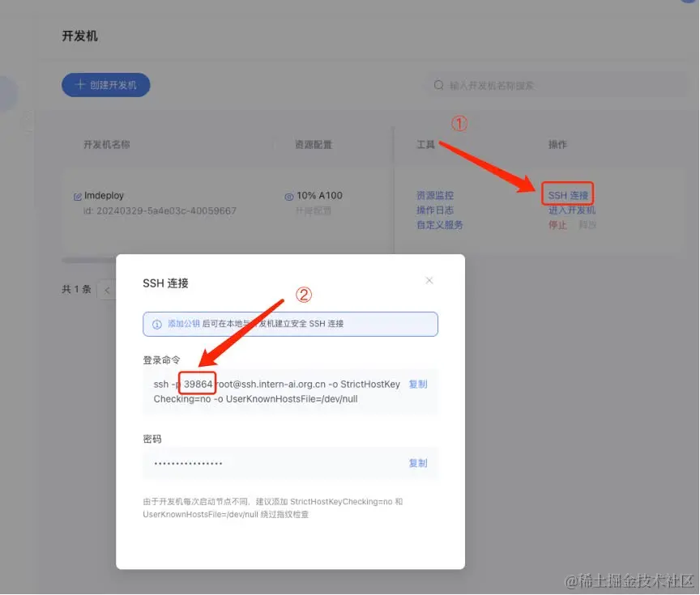Open 资源监控 for lmdeploy
The height and width of the screenshot is (595, 700).
tap(435, 195)
